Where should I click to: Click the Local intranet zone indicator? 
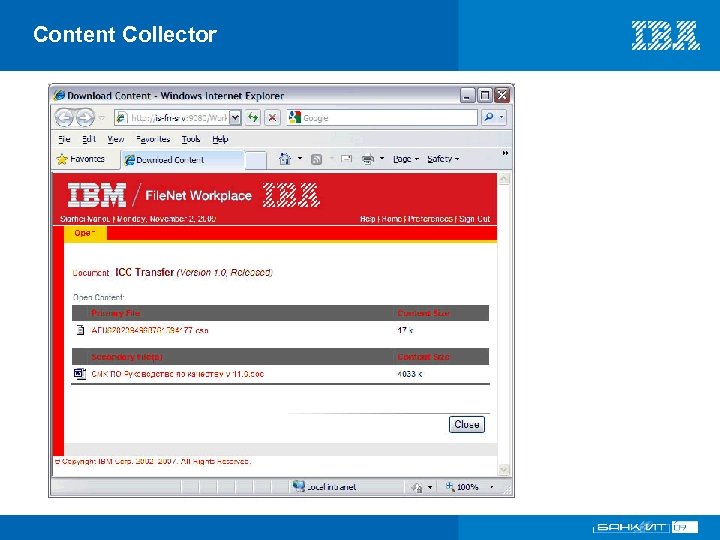(x=324, y=486)
